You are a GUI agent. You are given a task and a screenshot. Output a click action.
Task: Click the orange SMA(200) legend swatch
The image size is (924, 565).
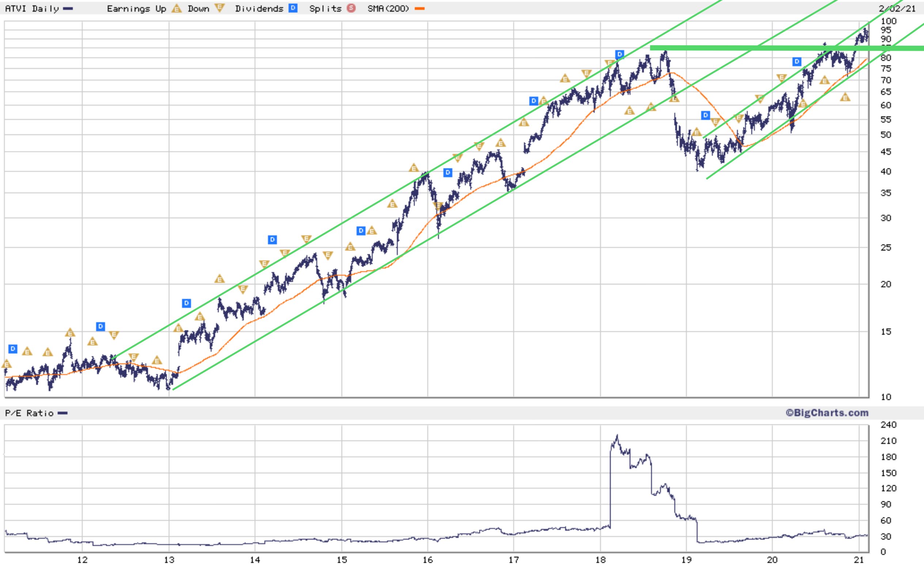[x=420, y=9]
